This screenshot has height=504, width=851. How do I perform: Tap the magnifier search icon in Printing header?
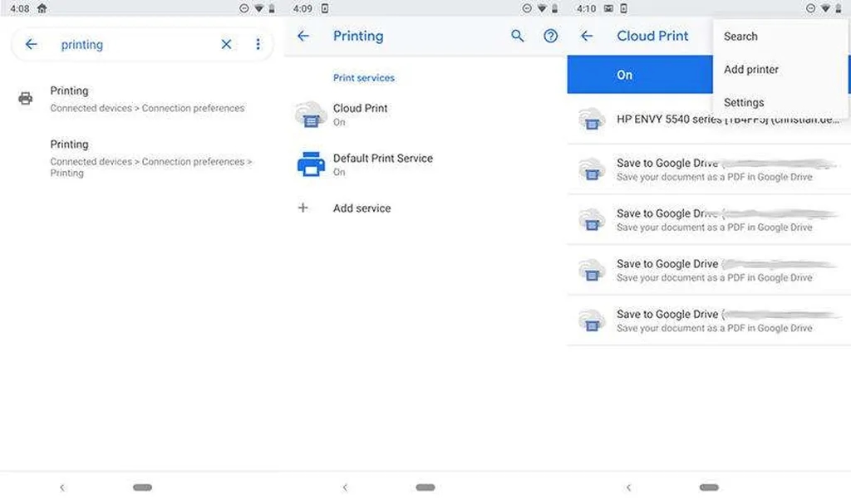tap(518, 37)
